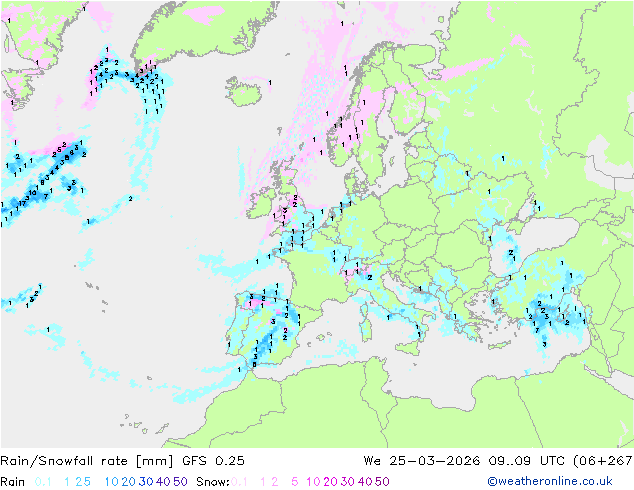The height and width of the screenshot is (490, 634).
Task: Pick the rain legend 40 value
Action: pyautogui.click(x=163, y=482)
